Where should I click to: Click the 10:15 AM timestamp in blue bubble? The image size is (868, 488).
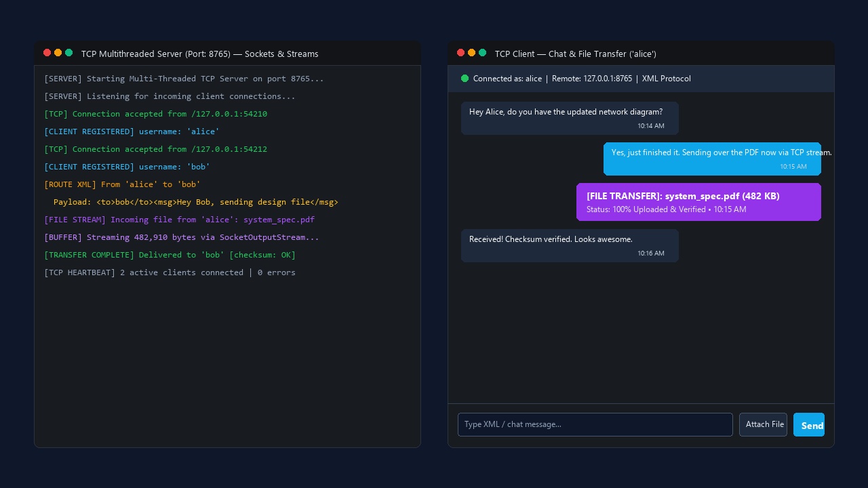click(793, 167)
